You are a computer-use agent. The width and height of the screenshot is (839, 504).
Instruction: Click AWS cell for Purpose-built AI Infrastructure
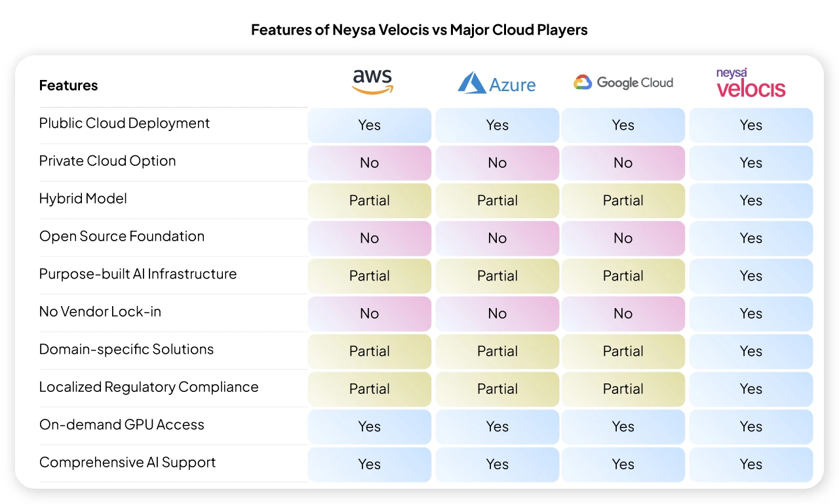[x=370, y=276]
